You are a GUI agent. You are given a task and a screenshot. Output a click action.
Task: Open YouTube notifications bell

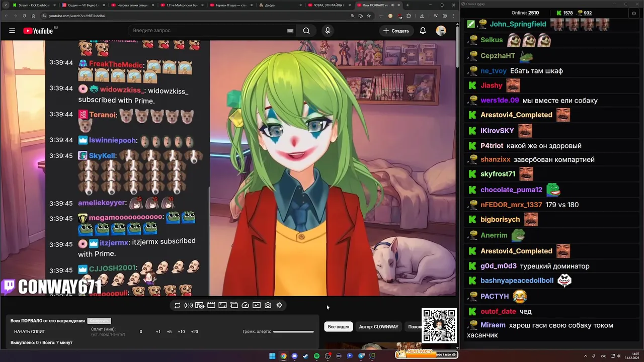click(x=423, y=31)
